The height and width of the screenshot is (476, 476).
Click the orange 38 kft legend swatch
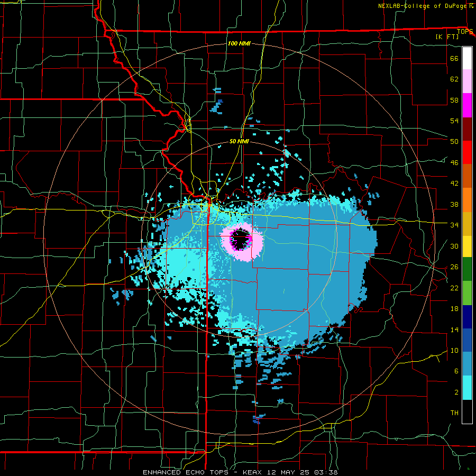pyautogui.click(x=467, y=200)
